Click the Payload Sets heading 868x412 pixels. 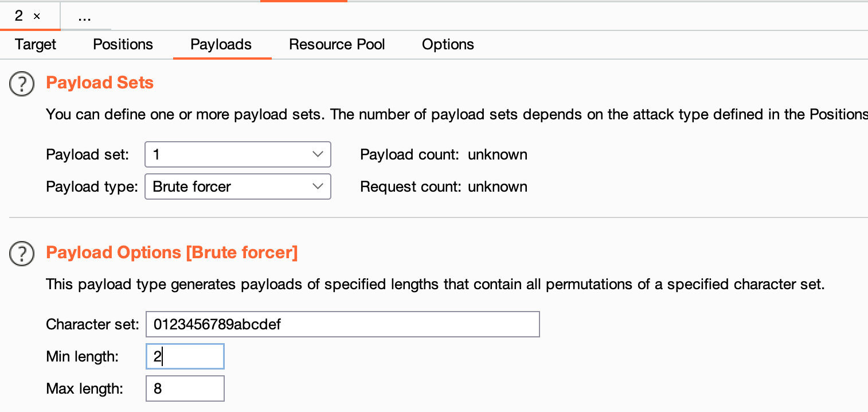point(100,83)
